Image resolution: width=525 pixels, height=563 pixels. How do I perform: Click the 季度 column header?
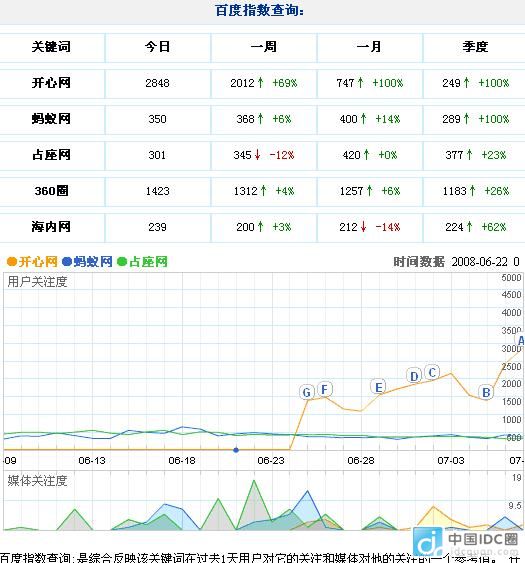[475, 47]
